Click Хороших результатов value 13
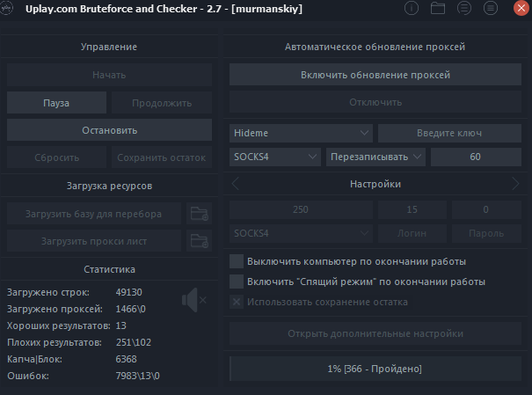 (120, 326)
